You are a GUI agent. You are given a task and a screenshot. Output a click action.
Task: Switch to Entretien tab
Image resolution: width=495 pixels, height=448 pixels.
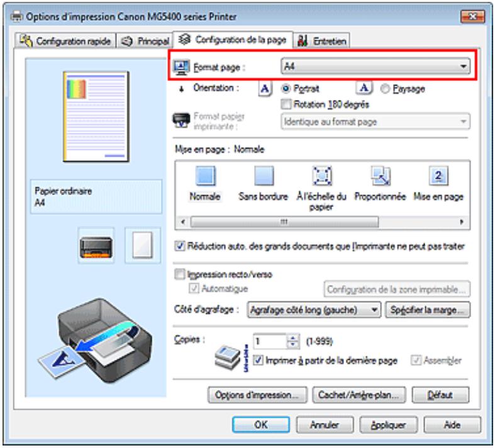[321, 41]
